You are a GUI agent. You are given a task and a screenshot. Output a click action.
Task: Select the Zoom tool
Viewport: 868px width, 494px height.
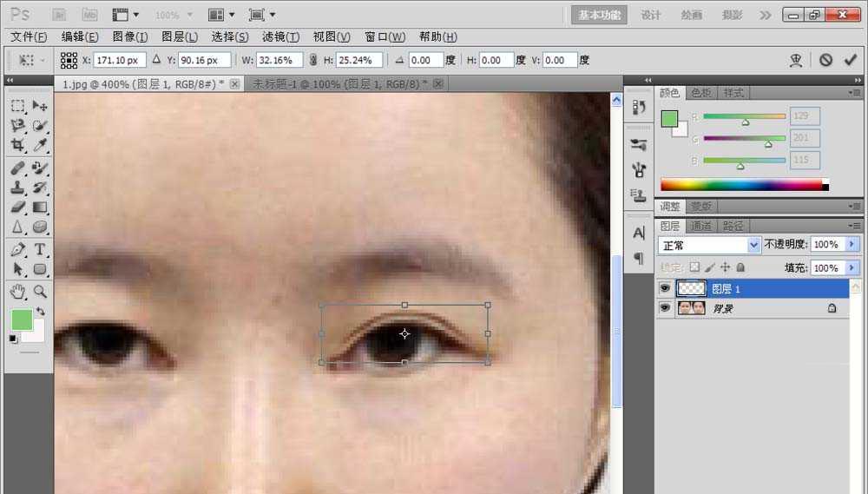(x=39, y=292)
